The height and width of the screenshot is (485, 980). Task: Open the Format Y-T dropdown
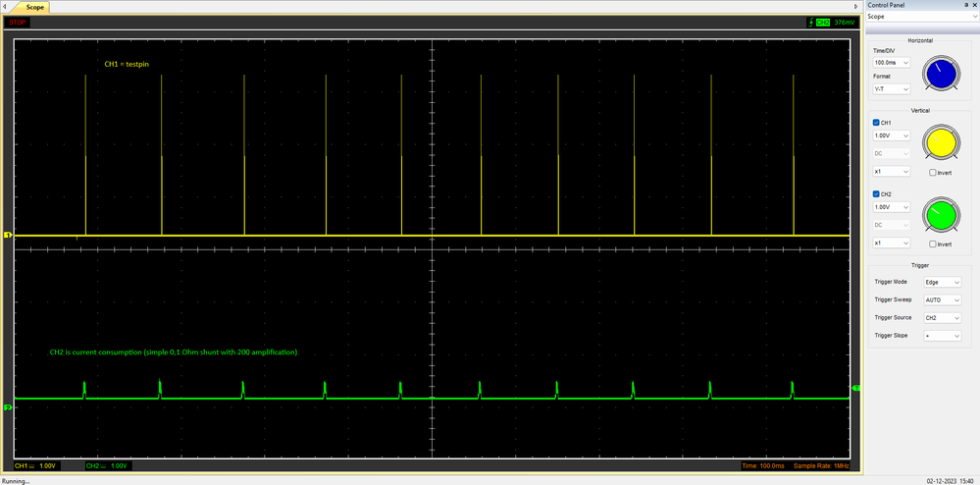[x=892, y=89]
